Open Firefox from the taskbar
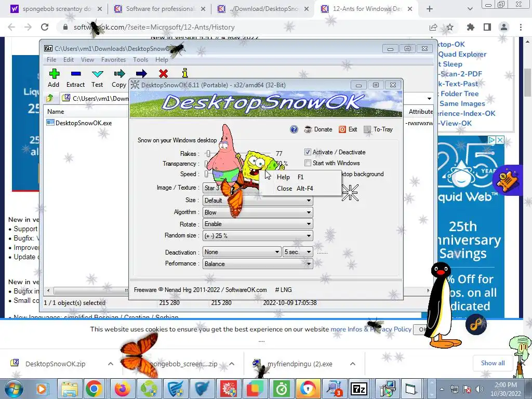 [122, 389]
